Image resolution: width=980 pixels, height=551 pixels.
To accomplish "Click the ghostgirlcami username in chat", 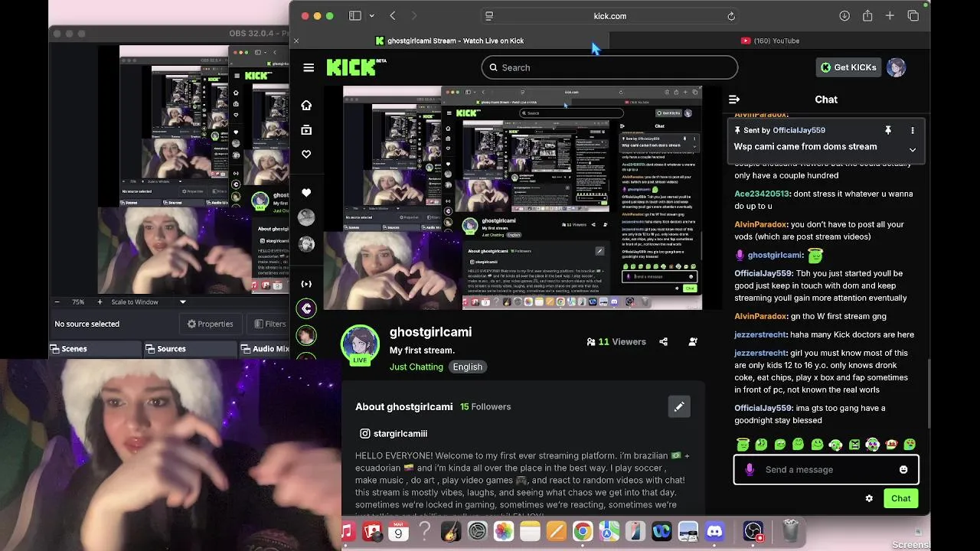I will tap(775, 255).
